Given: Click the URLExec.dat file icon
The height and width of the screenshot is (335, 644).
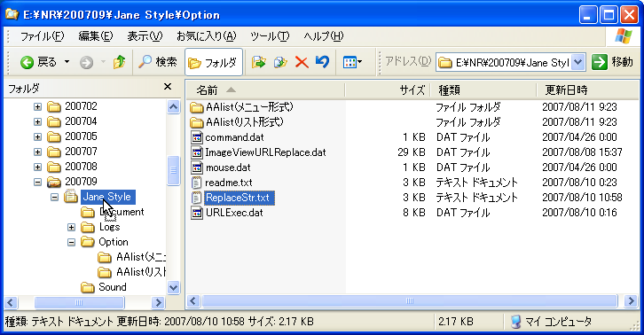Looking at the screenshot, I should pos(197,213).
